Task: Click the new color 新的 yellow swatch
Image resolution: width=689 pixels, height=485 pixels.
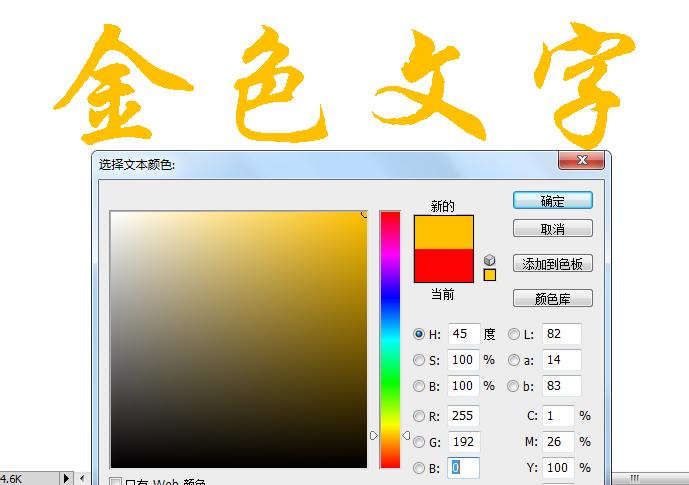Action: click(x=444, y=232)
